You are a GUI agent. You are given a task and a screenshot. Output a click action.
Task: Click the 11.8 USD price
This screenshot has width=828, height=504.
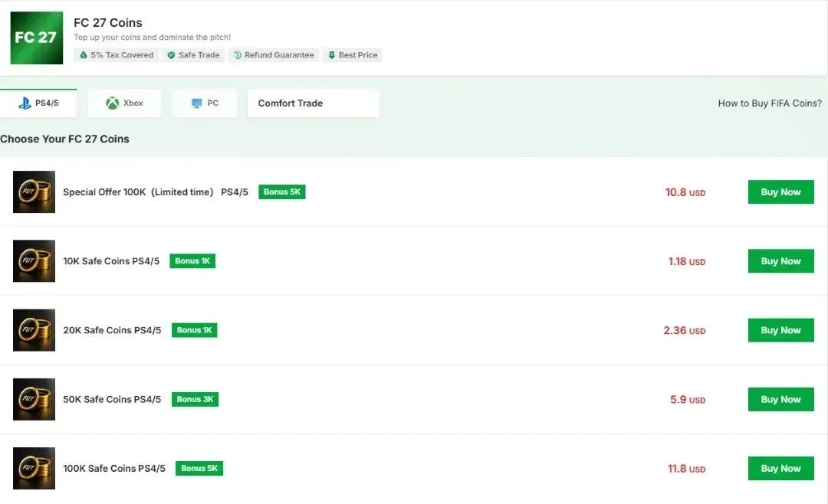[686, 469]
